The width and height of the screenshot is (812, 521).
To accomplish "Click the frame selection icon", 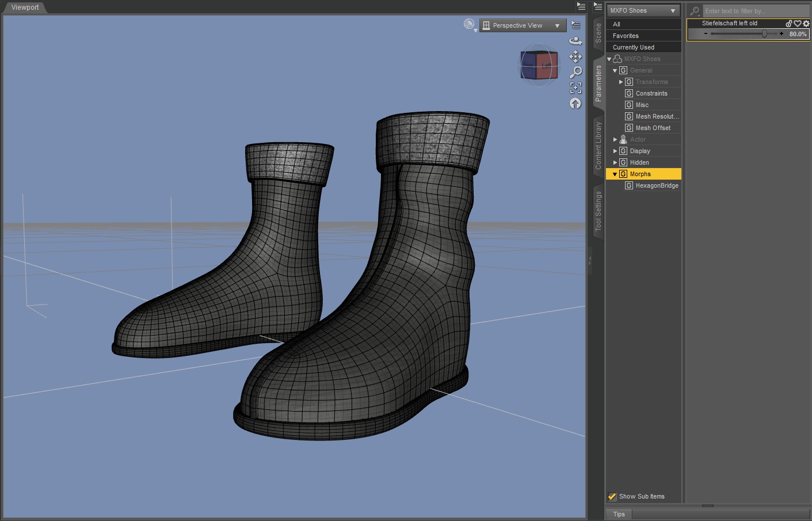I will (x=575, y=88).
